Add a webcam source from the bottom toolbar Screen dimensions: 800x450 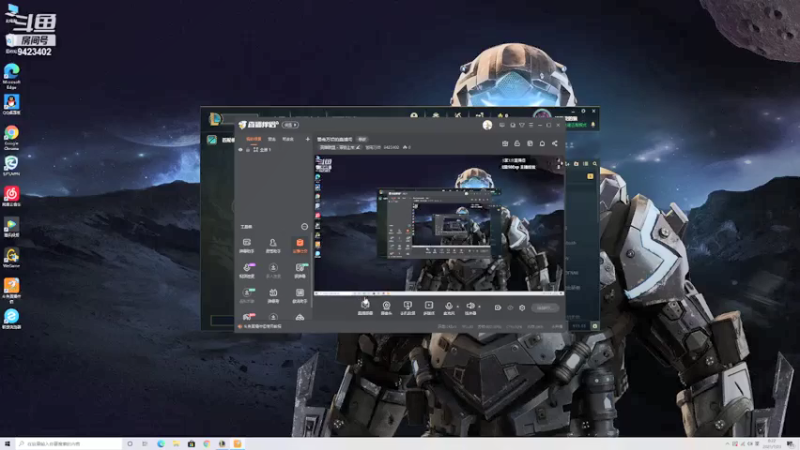point(386,307)
